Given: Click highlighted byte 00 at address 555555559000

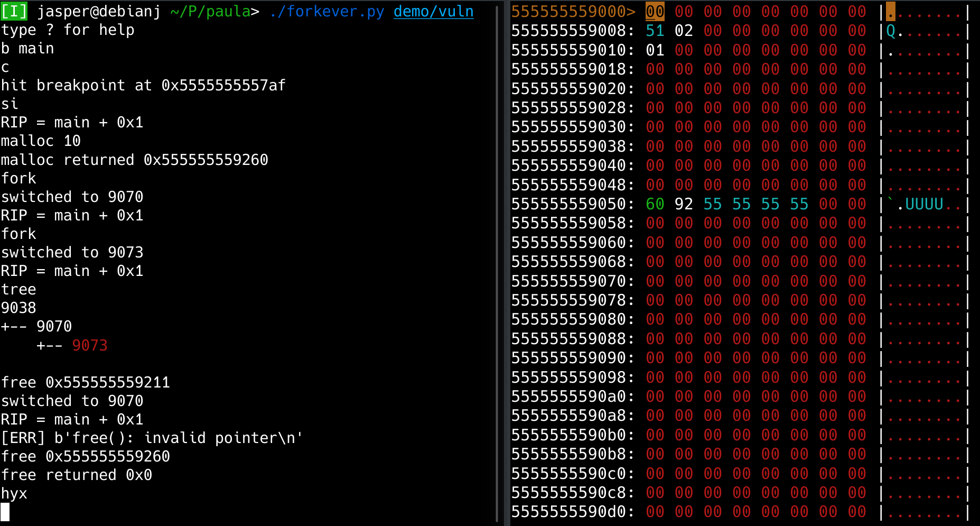Looking at the screenshot, I should [x=655, y=11].
